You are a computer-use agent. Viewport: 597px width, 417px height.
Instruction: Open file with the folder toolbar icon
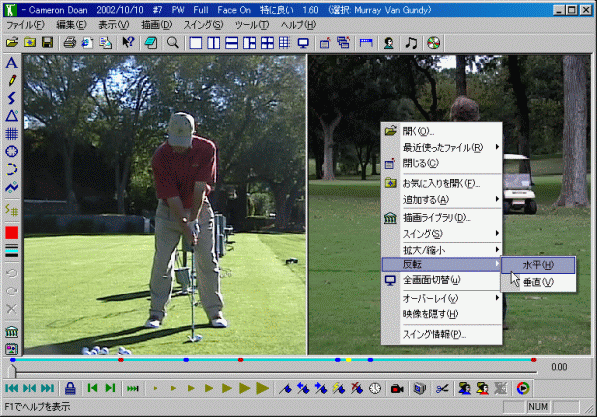tap(12, 43)
